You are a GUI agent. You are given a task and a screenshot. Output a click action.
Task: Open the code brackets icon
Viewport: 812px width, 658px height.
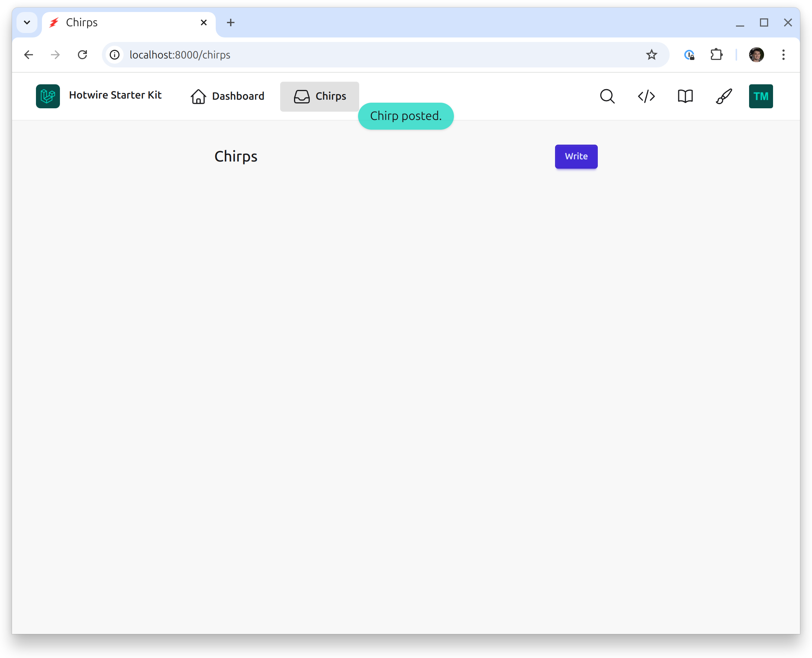(646, 96)
